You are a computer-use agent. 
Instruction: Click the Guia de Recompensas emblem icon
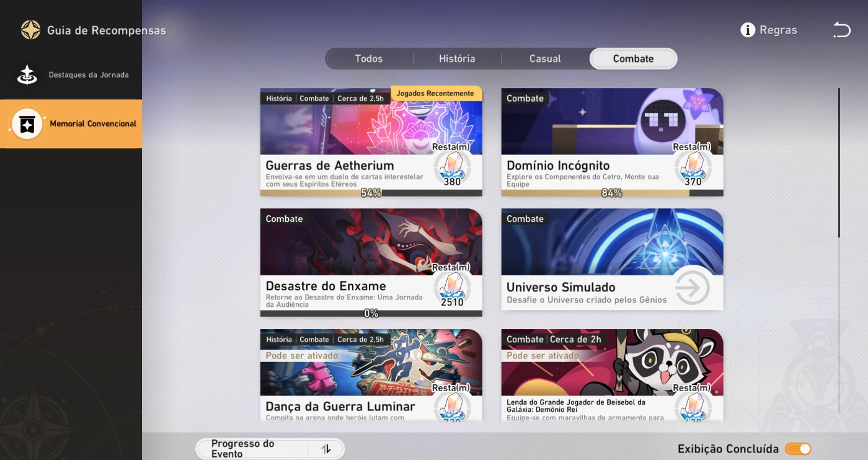tap(30, 30)
